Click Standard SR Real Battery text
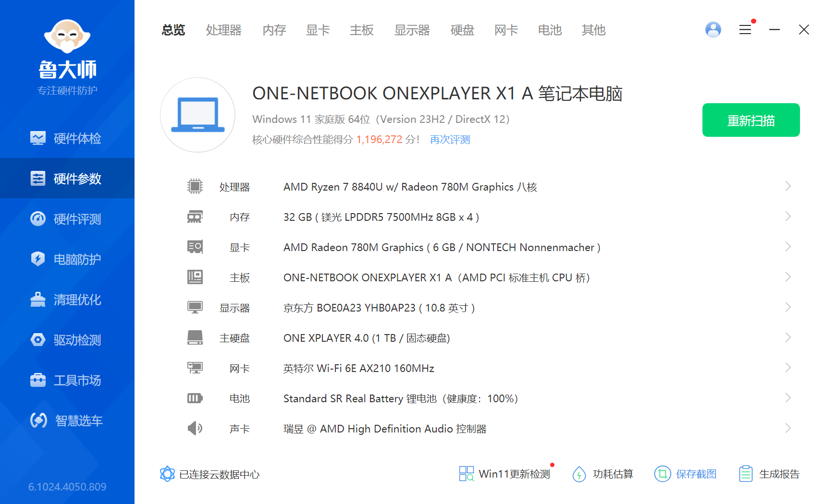Image resolution: width=824 pixels, height=504 pixels. click(x=401, y=398)
